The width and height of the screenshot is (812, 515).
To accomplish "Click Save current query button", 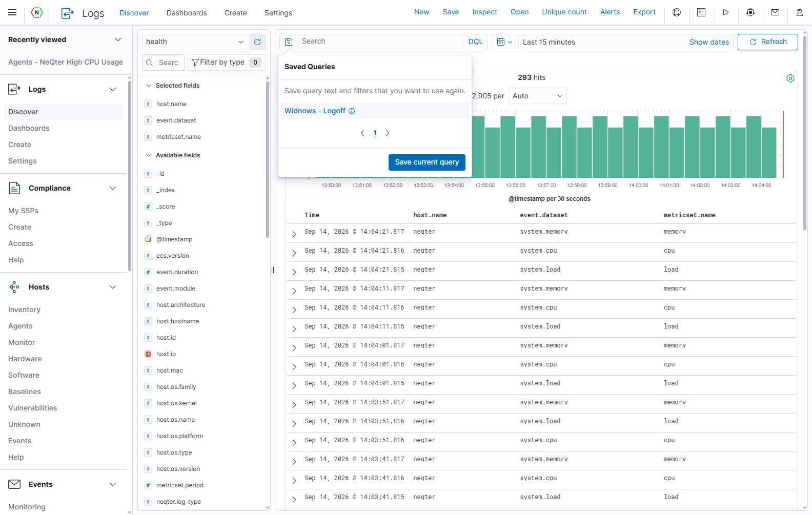I will point(427,162).
